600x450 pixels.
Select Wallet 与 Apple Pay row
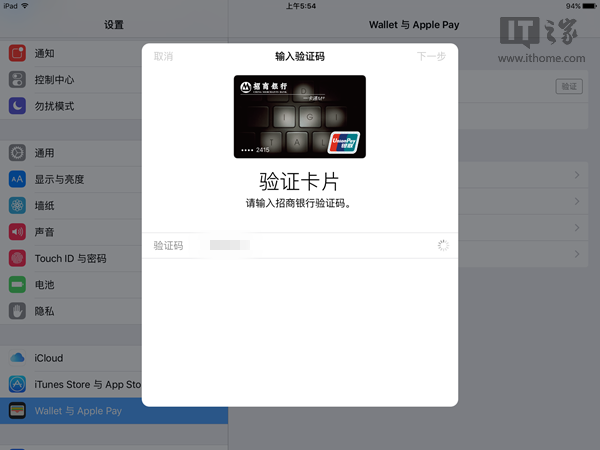(x=114, y=411)
